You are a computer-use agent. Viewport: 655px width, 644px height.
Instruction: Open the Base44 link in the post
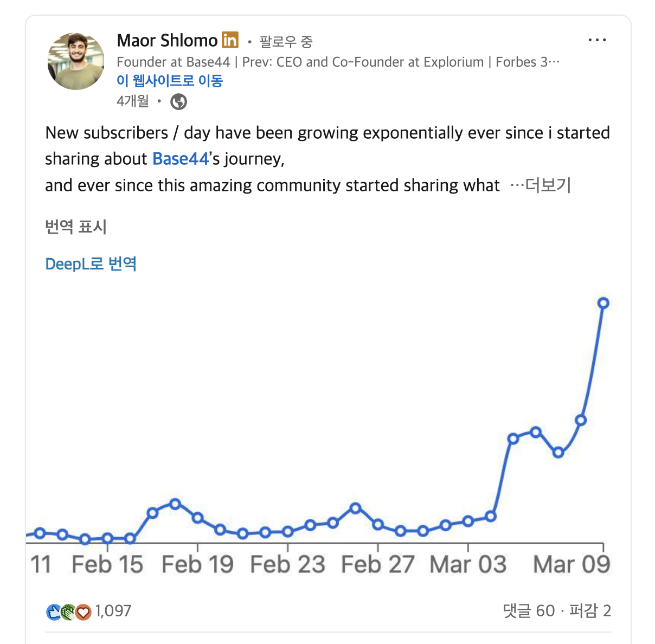point(179,158)
